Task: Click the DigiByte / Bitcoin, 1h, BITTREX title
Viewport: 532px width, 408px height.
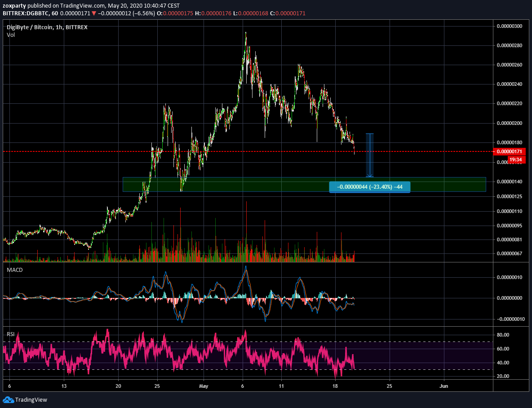Action: coord(47,27)
